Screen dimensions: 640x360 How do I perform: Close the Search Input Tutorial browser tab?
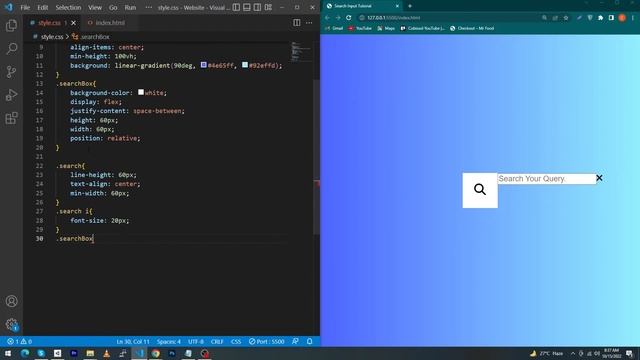point(397,6)
